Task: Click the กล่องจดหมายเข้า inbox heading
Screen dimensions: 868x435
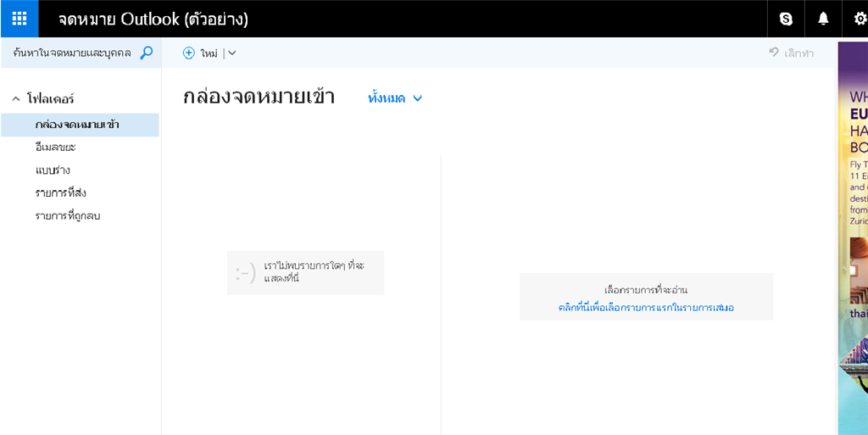Action: (x=259, y=97)
